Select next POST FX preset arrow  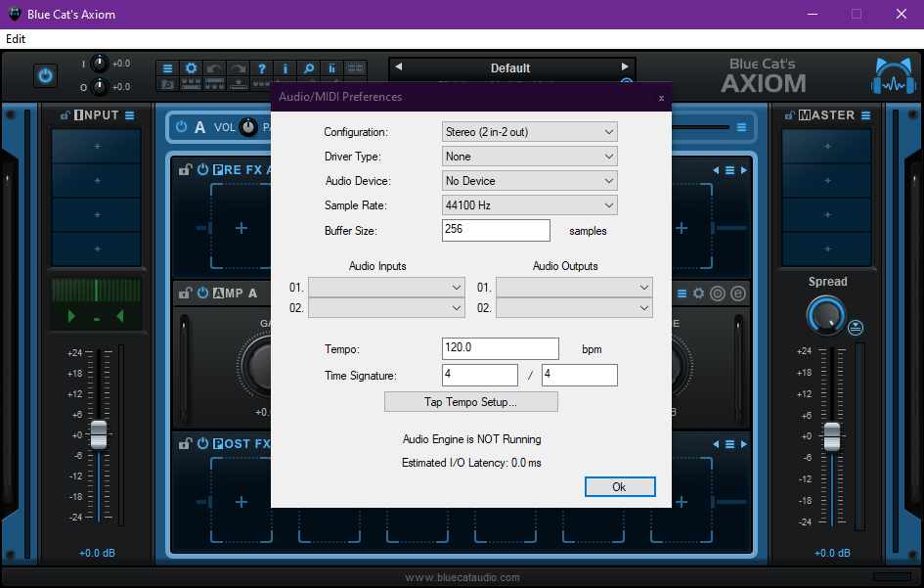pyautogui.click(x=744, y=444)
